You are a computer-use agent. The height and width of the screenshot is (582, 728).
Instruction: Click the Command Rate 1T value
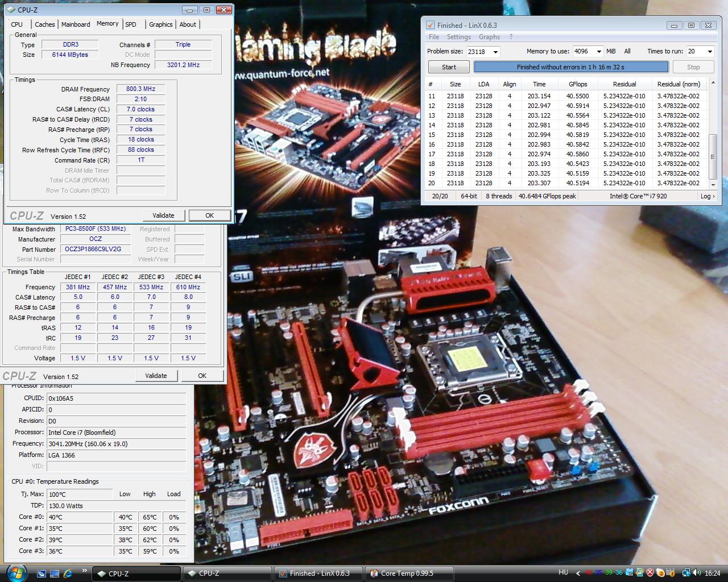141,160
